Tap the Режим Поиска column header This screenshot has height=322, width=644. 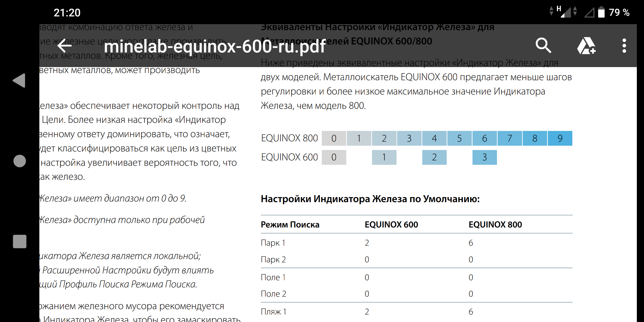coord(290,225)
